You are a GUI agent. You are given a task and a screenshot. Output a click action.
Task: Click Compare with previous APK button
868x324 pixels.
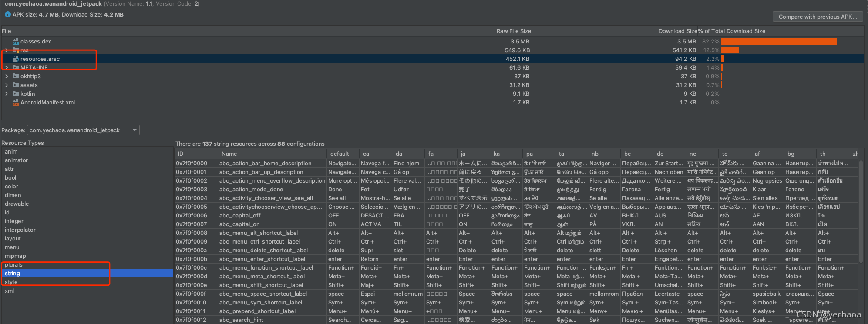[818, 17]
